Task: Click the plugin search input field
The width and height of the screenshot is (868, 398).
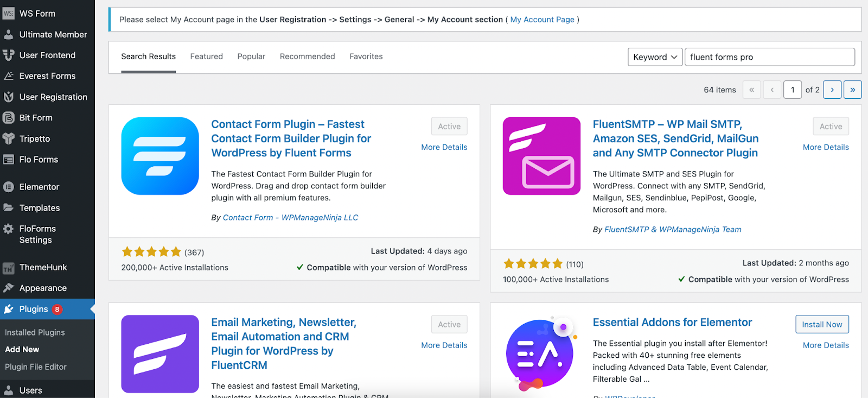Action: pyautogui.click(x=769, y=57)
